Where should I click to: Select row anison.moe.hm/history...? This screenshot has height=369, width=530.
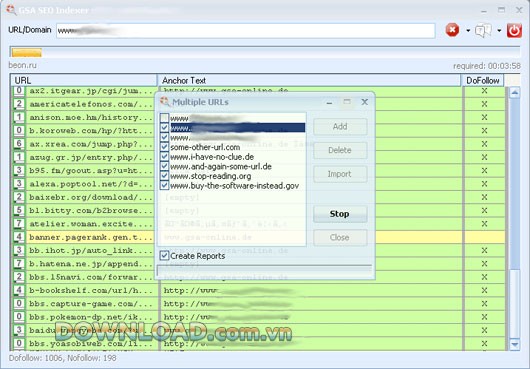coord(258,117)
